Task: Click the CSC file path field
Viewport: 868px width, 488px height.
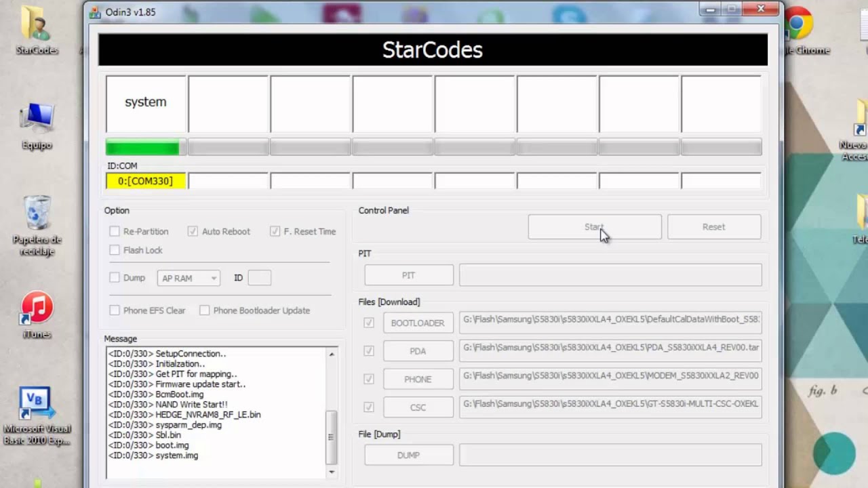Action: point(610,407)
